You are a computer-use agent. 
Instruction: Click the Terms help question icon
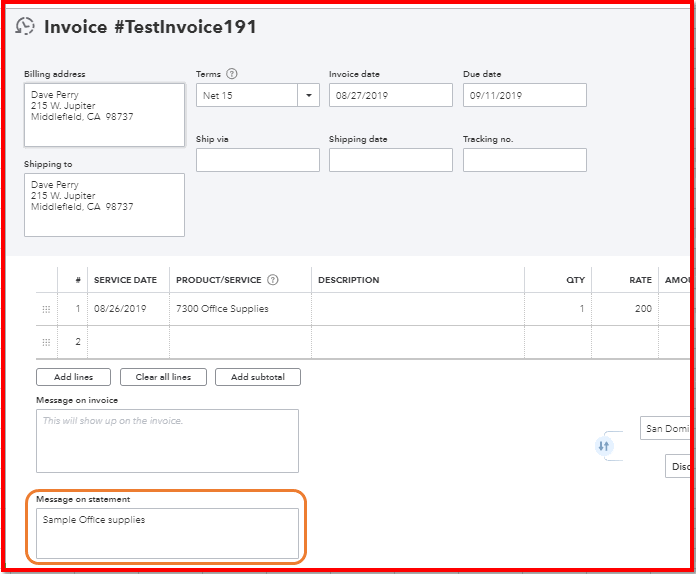pos(232,74)
